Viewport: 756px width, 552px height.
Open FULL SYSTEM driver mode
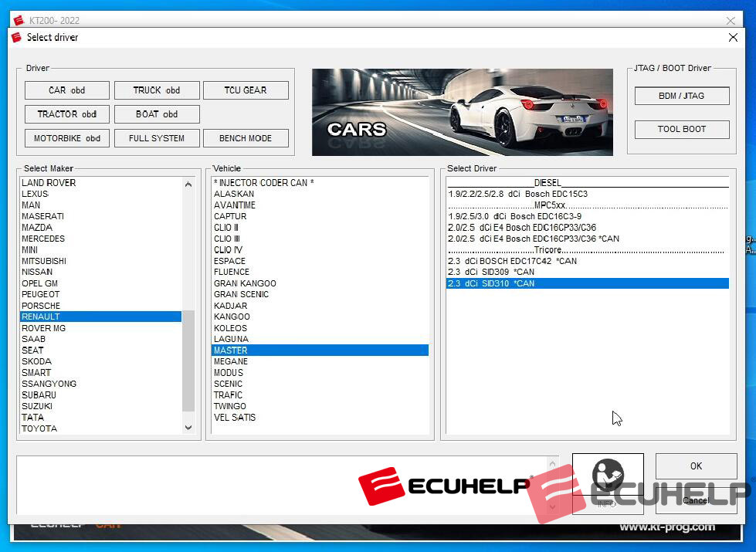coord(157,138)
